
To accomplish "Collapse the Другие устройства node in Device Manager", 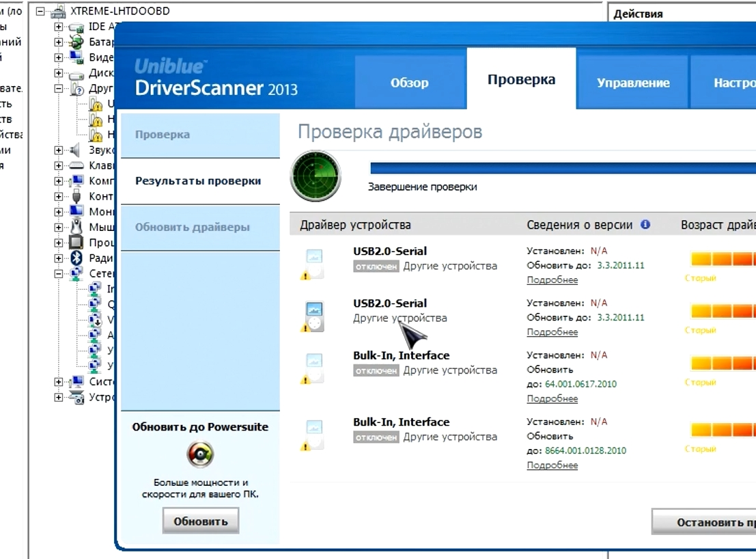I will point(58,88).
